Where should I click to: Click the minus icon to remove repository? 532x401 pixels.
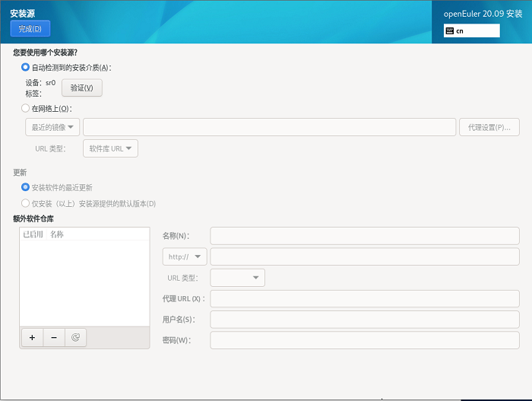click(54, 338)
